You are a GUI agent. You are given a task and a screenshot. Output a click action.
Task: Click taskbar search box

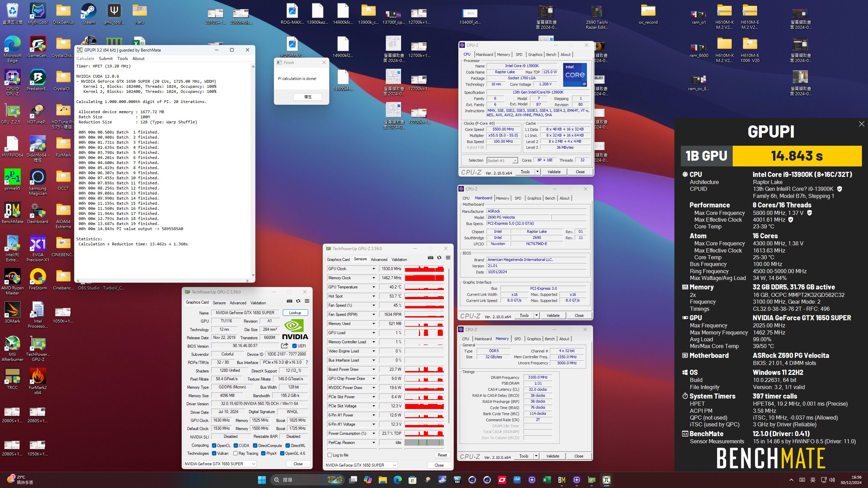point(308,480)
